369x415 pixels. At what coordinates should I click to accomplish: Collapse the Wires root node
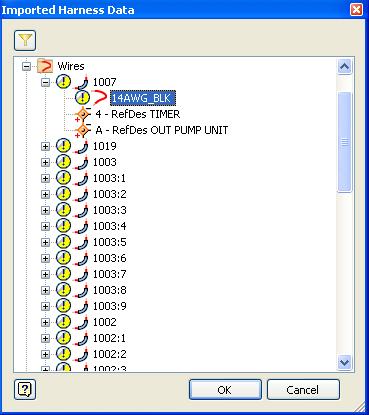tap(26, 66)
